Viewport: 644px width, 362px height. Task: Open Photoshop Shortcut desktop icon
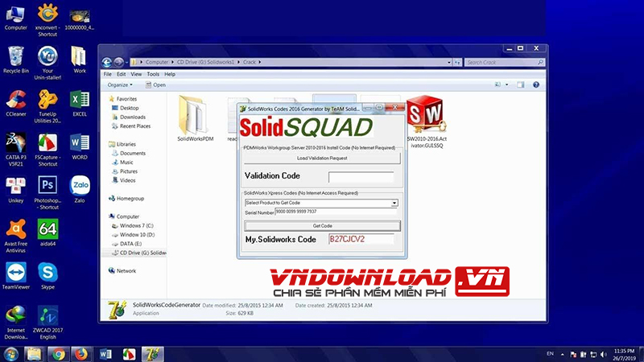[x=47, y=193]
